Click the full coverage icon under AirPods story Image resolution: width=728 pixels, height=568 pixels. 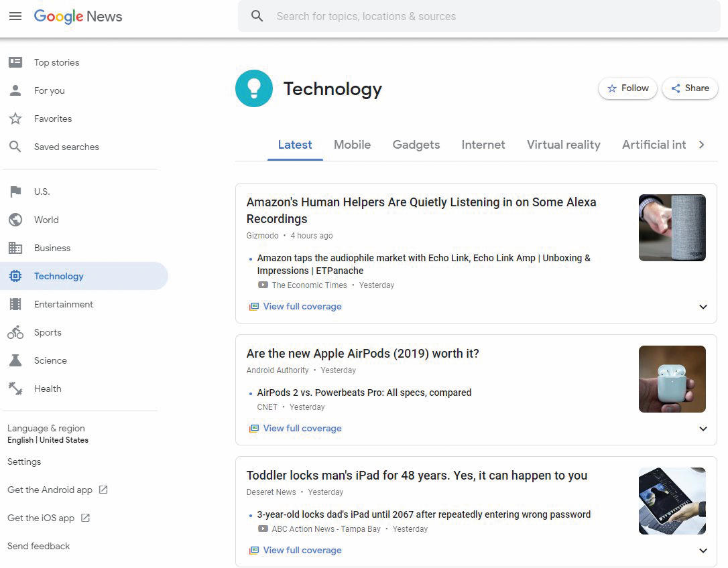[253, 428]
